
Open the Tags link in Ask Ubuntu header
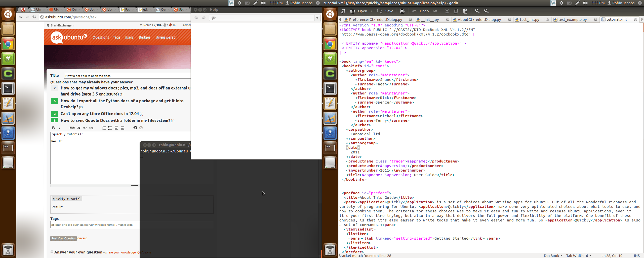116,37
